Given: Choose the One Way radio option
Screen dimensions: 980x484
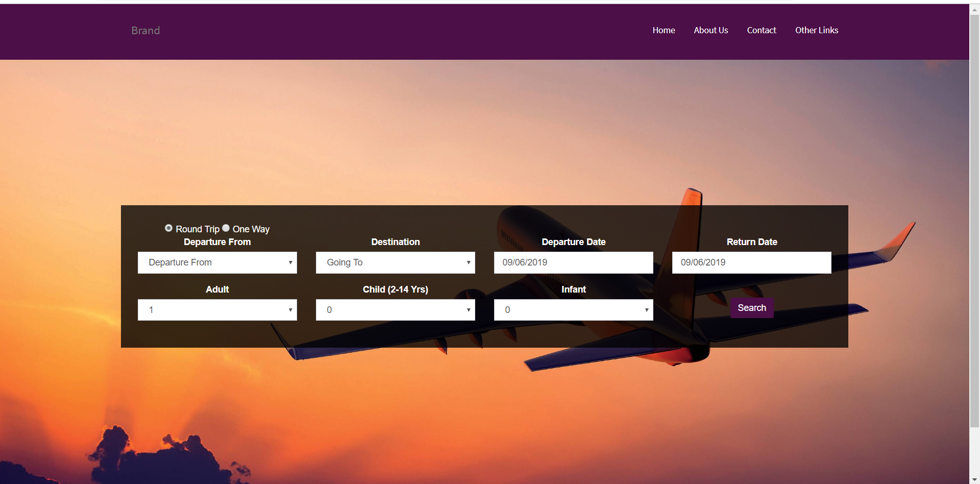Looking at the screenshot, I should click(226, 228).
